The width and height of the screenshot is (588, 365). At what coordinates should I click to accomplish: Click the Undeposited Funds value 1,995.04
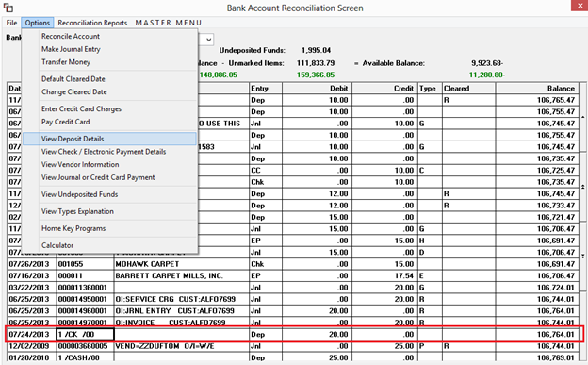(x=316, y=50)
